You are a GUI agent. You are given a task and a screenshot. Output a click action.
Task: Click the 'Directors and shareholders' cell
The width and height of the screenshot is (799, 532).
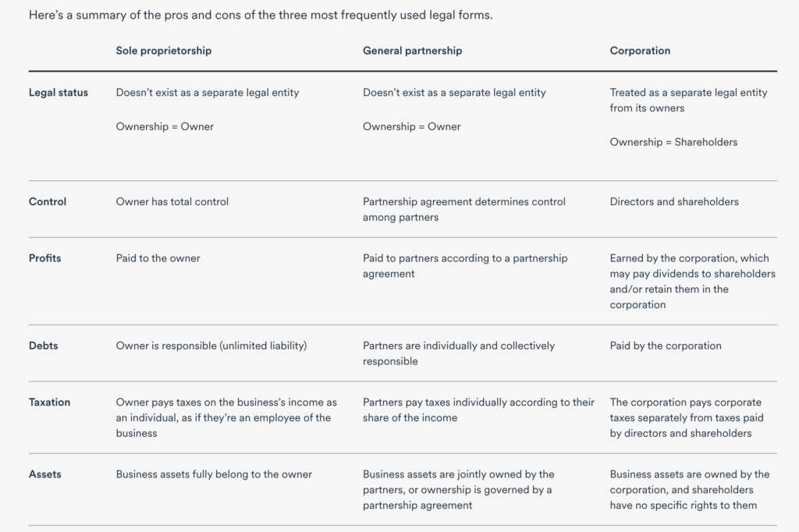(674, 202)
